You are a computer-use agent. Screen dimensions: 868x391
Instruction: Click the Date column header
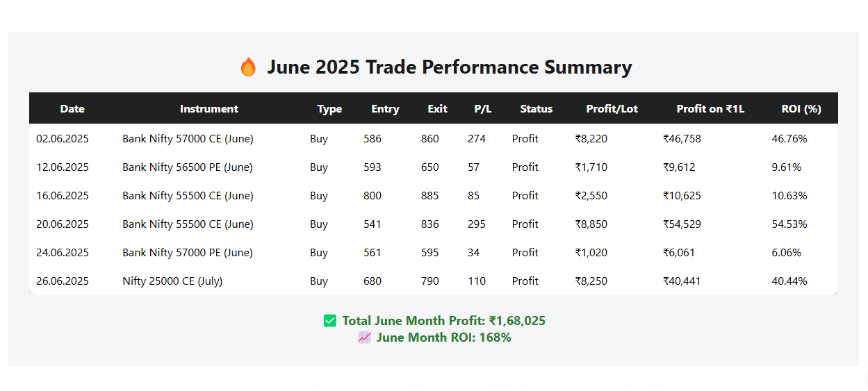tap(72, 109)
